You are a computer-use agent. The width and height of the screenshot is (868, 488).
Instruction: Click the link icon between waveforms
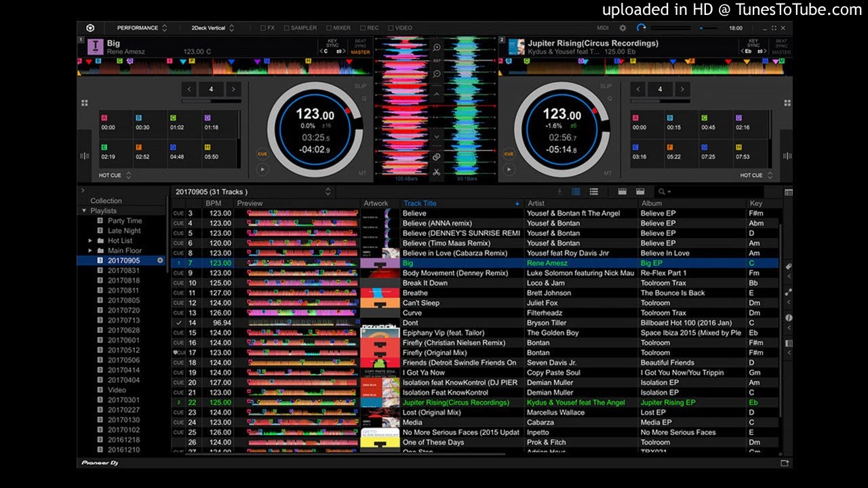click(x=437, y=157)
